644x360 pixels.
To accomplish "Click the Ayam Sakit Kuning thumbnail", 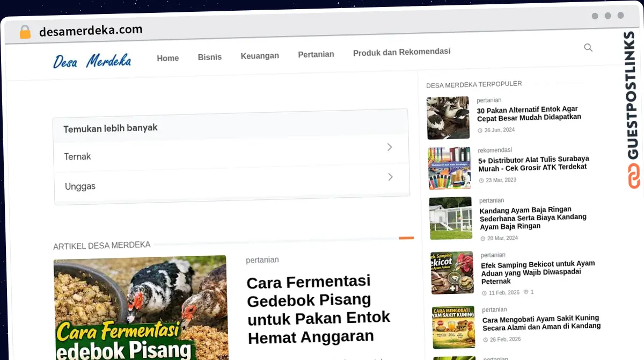I will click(453, 328).
